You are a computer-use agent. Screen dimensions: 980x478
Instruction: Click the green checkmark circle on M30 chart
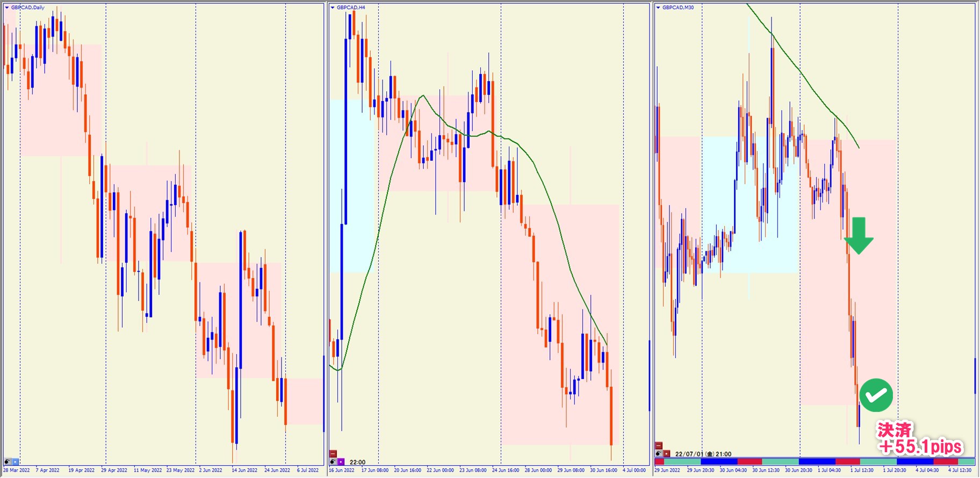[876, 395]
